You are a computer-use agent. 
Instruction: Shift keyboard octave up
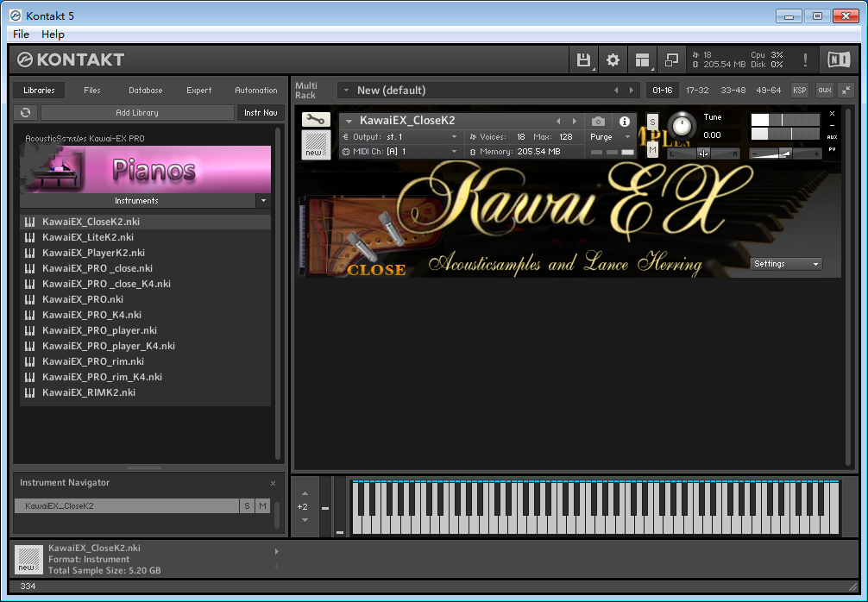305,493
